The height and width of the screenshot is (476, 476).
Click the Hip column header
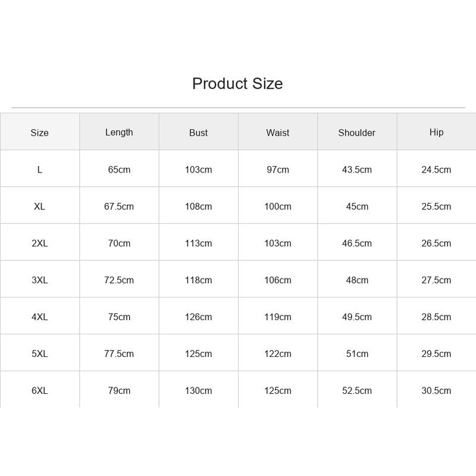(x=436, y=132)
